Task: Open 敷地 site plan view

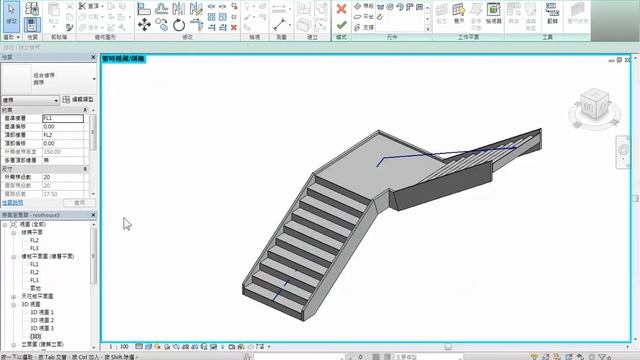Action: pyautogui.click(x=36, y=289)
